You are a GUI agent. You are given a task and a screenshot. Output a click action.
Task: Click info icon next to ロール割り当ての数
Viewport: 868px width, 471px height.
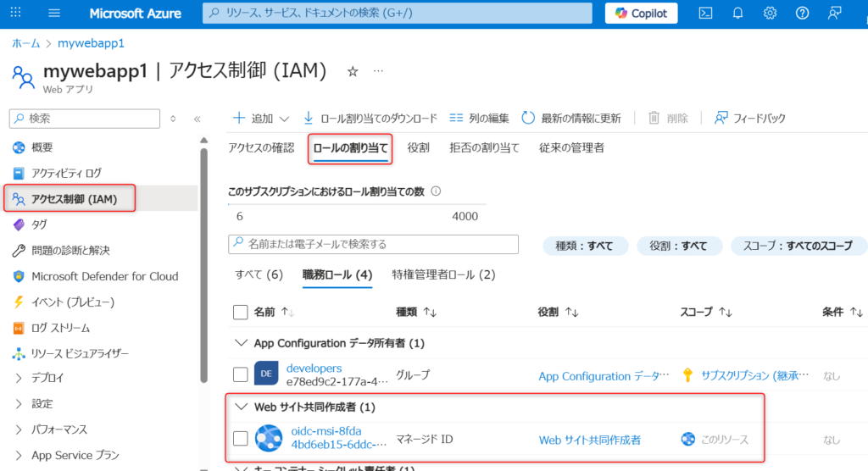437,191
